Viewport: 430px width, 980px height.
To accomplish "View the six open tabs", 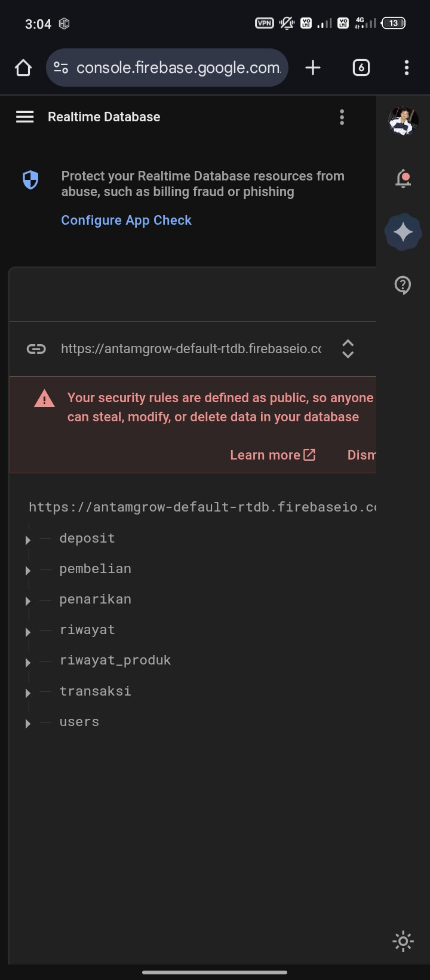I will (361, 68).
